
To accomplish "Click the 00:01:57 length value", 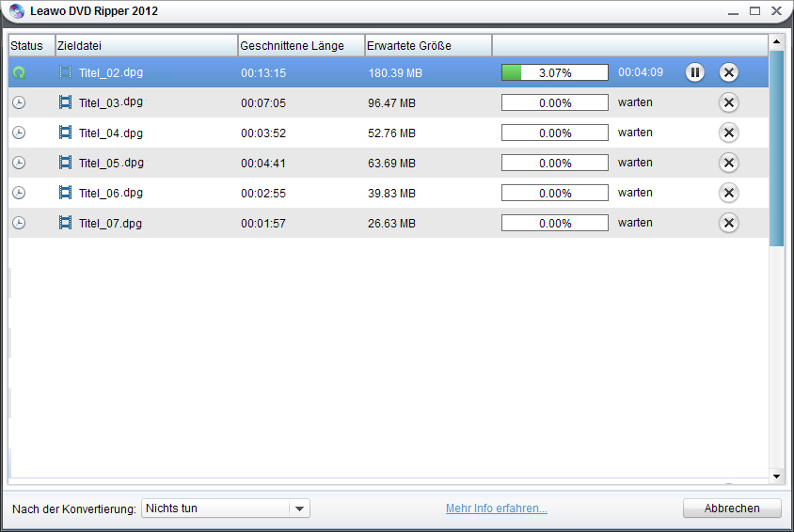I will click(263, 224).
